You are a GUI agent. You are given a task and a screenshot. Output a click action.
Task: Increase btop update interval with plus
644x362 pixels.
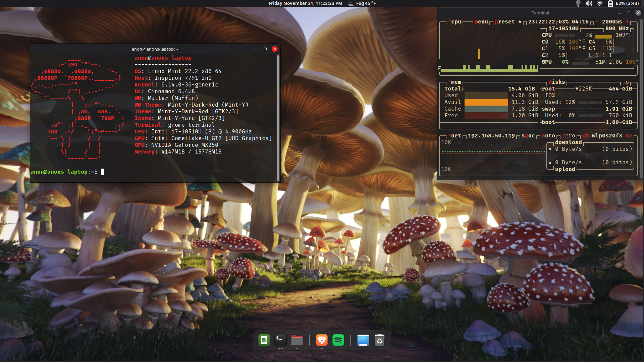click(627, 22)
